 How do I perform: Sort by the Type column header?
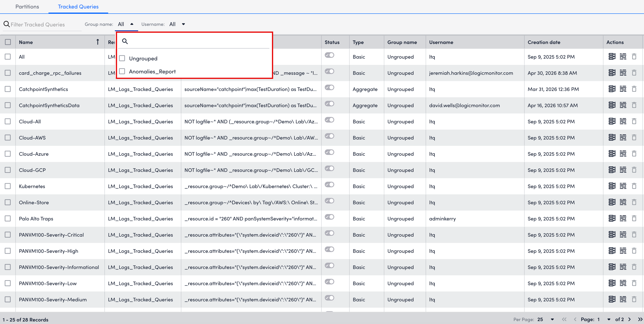coord(358,42)
